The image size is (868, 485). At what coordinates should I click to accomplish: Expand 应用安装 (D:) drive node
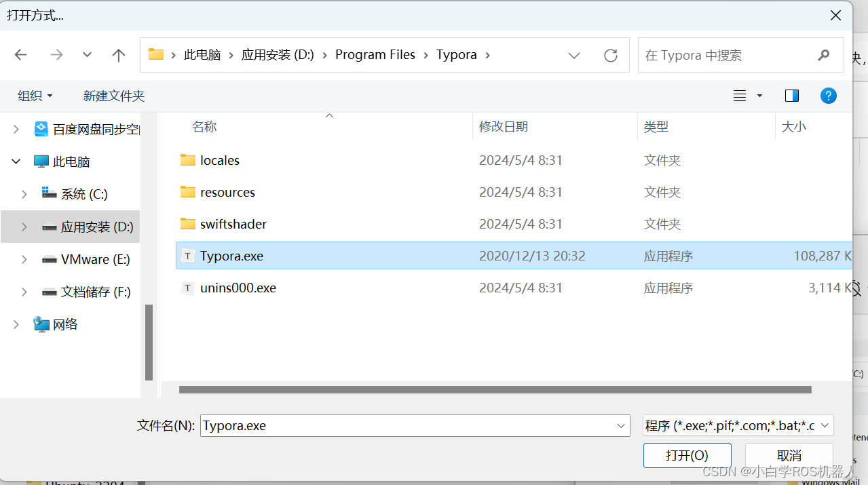[x=24, y=227]
